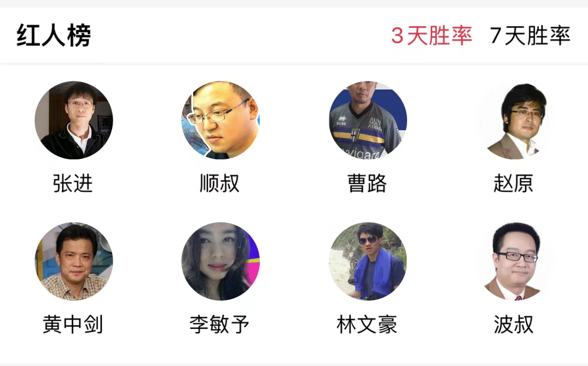Open 张进's profile avatar
The width and height of the screenshot is (588, 366).
[73, 120]
